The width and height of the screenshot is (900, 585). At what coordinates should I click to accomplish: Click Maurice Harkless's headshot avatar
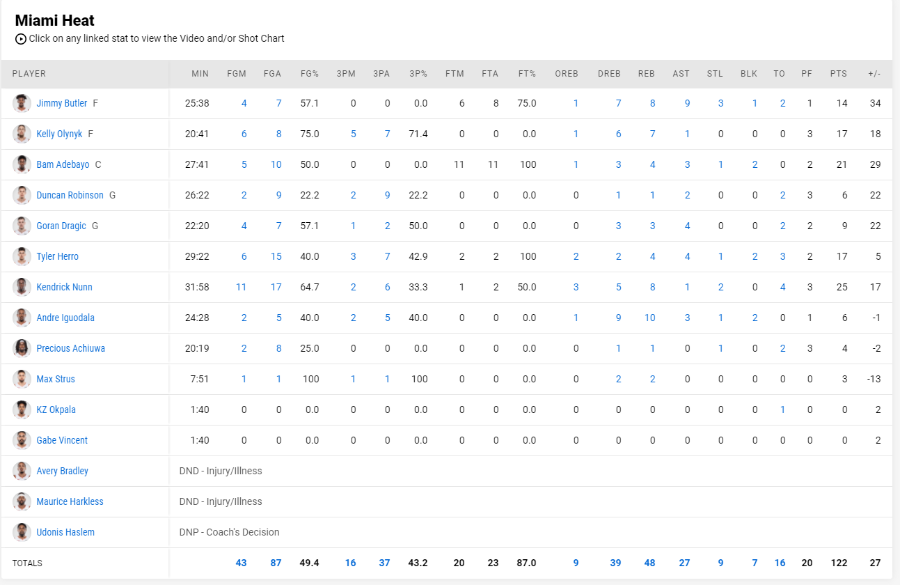22,502
